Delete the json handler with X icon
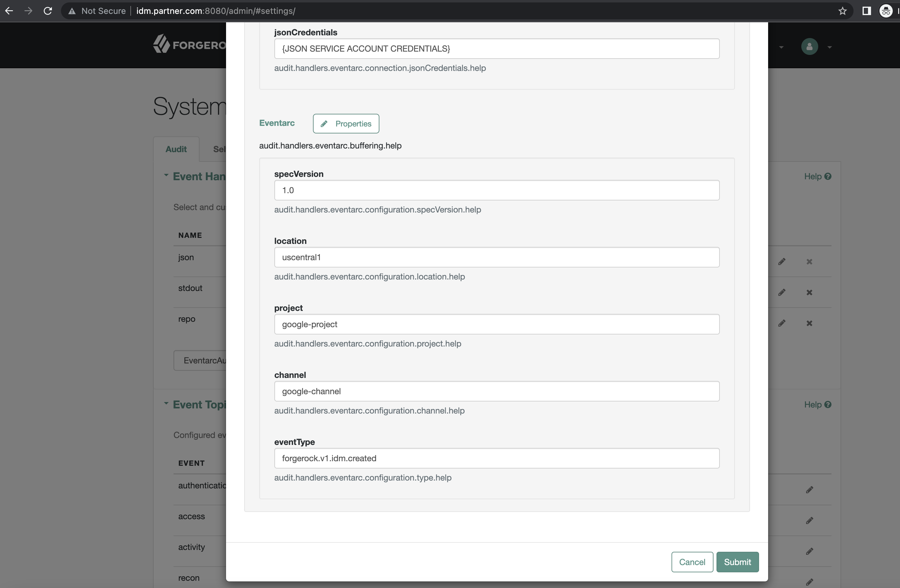The image size is (900, 588). pyautogui.click(x=809, y=262)
